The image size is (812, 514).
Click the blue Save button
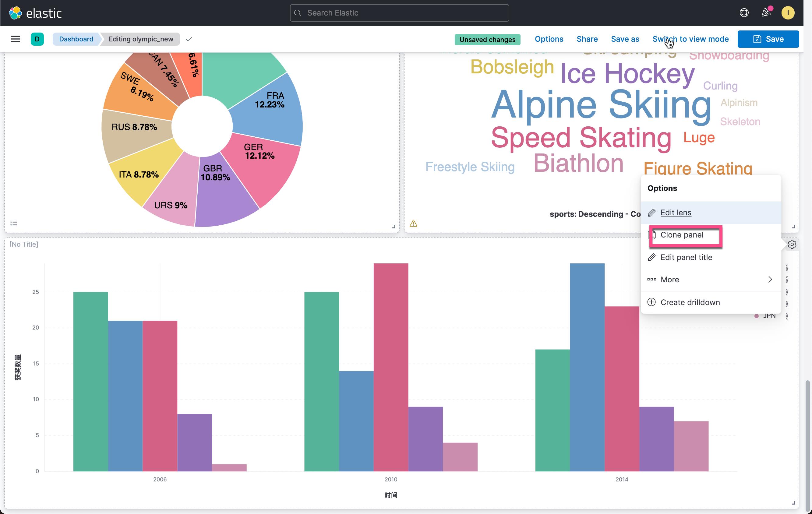click(x=768, y=39)
